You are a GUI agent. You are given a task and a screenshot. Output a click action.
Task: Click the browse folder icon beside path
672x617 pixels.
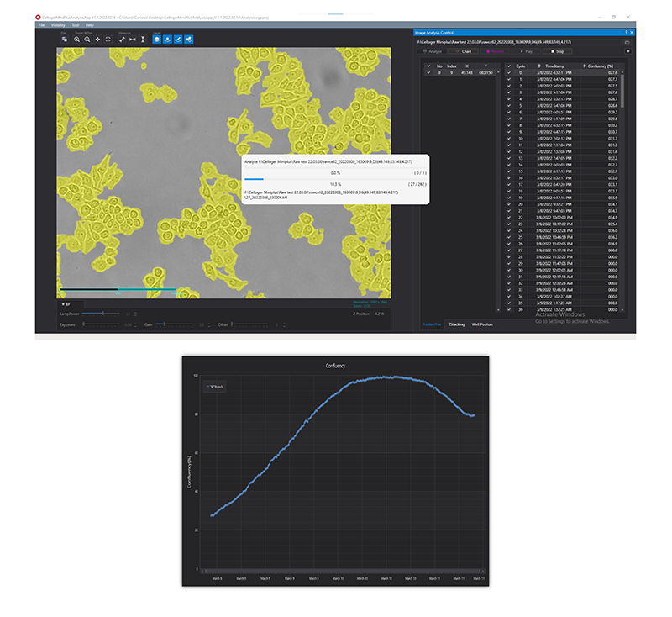627,42
